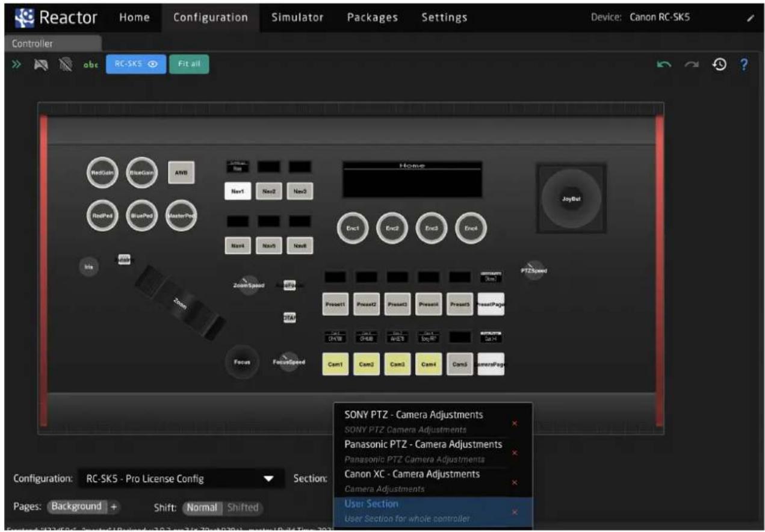Select the FocusSpeed knob

(290, 362)
